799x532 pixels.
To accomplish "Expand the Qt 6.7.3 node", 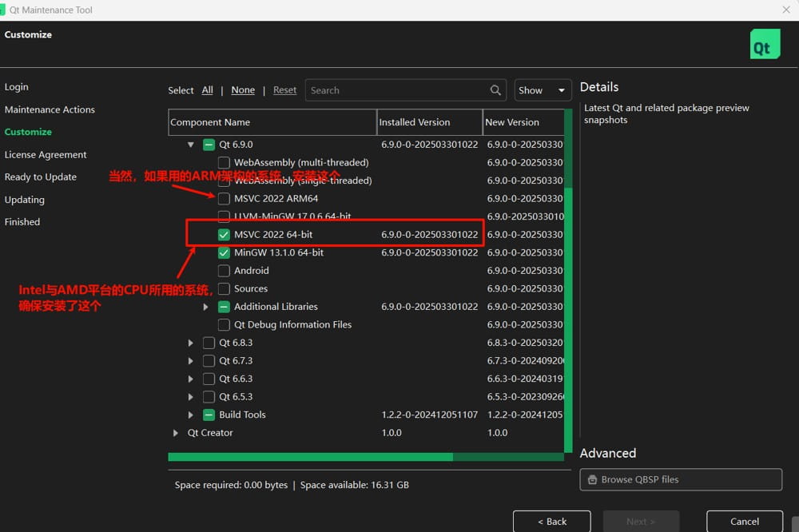I will pyautogui.click(x=191, y=361).
